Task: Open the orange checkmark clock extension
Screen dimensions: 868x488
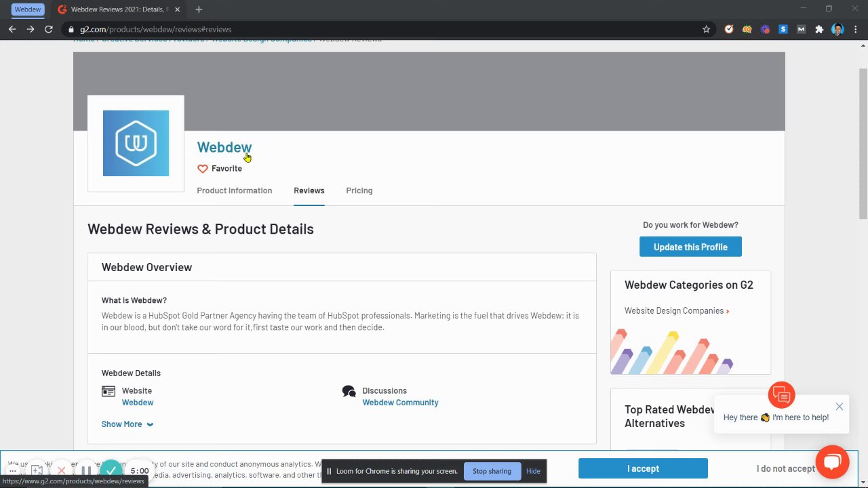Action: pos(729,29)
